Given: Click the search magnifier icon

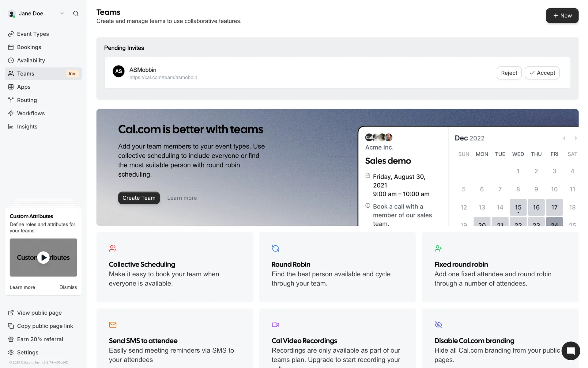Looking at the screenshot, I should tap(76, 13).
